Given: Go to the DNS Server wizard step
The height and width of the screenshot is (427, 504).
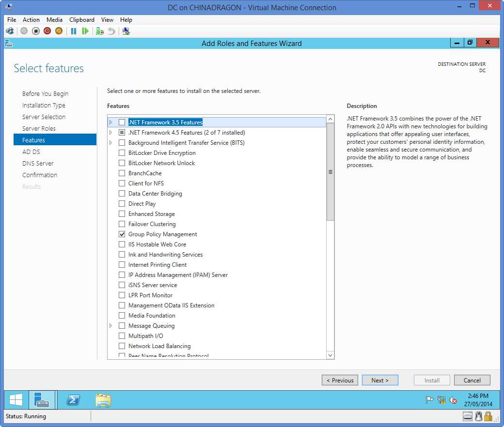Looking at the screenshot, I should tap(38, 164).
